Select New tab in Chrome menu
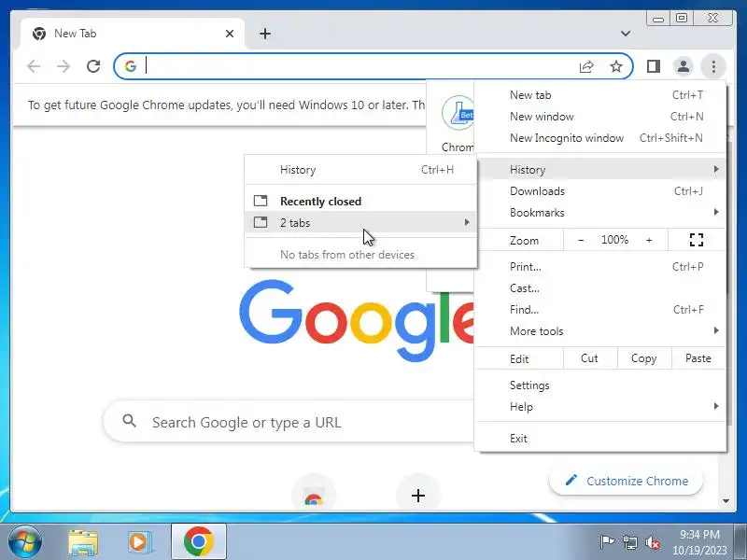The height and width of the screenshot is (560, 747). coord(600,95)
